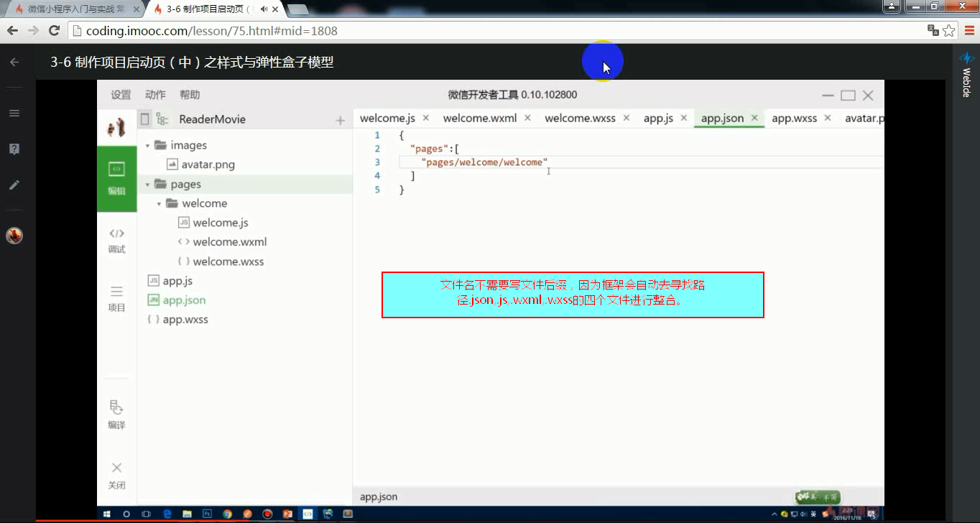
Task: Select the app.json editor tab
Action: pyautogui.click(x=722, y=119)
